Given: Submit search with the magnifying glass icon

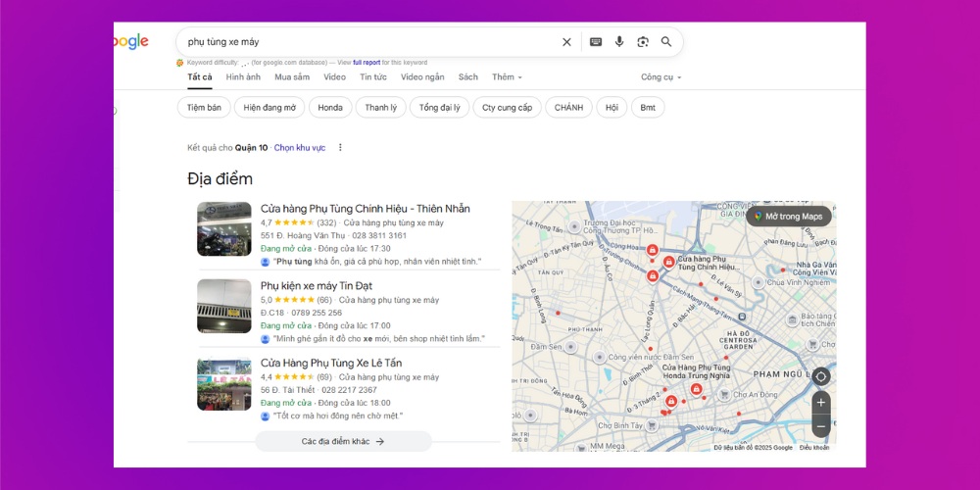Looking at the screenshot, I should [666, 42].
